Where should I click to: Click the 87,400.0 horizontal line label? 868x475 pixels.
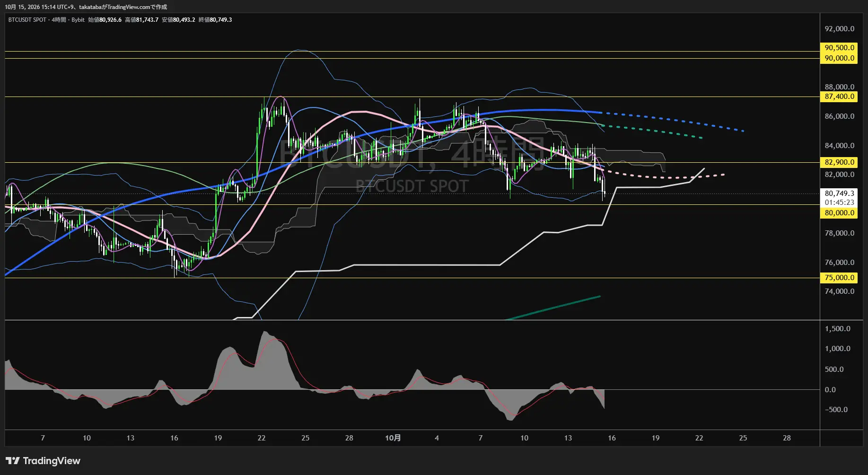pos(839,97)
